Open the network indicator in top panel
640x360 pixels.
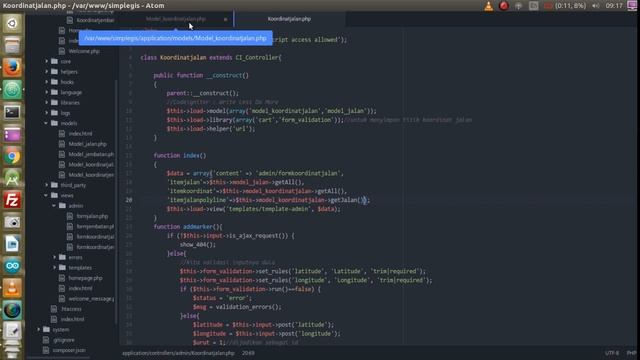tap(518, 6)
